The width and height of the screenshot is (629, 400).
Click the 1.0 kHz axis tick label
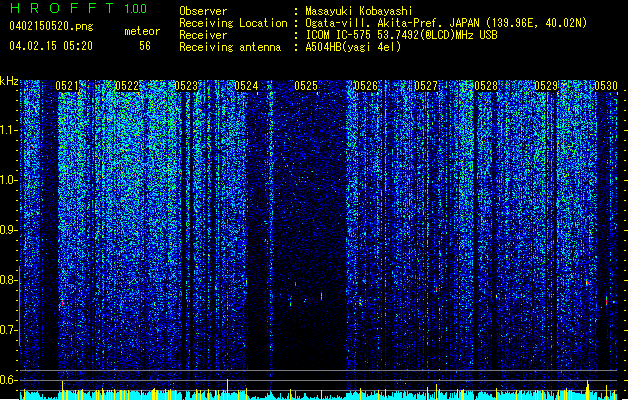pyautogui.click(x=9, y=181)
